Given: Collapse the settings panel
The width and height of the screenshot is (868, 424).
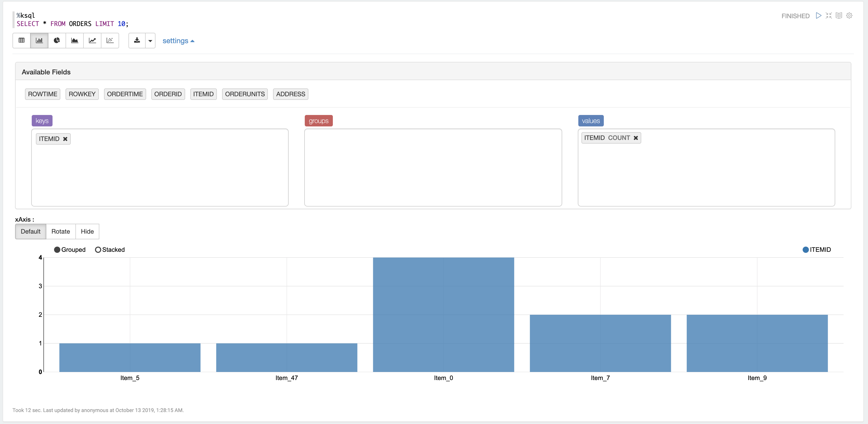Looking at the screenshot, I should [x=178, y=41].
